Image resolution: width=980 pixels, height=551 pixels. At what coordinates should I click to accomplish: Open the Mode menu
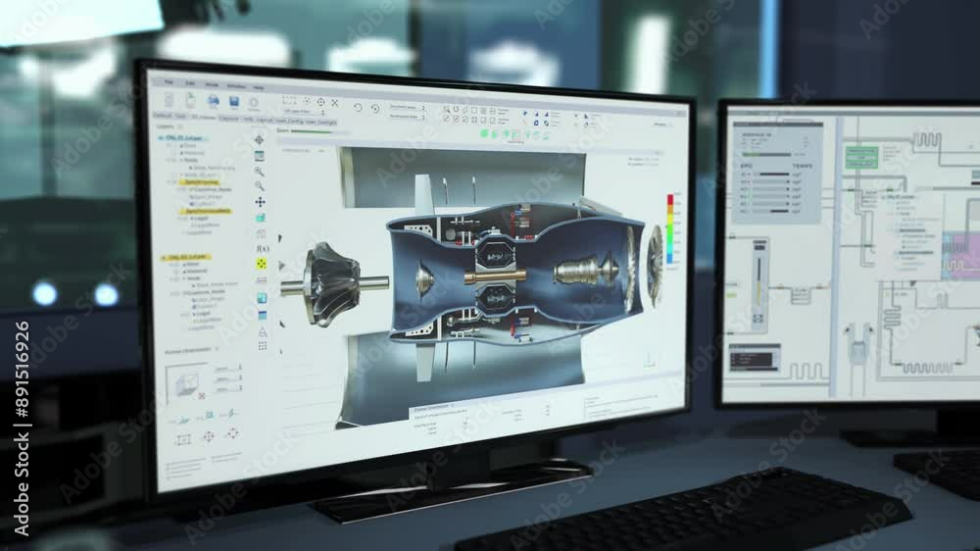tap(213, 84)
